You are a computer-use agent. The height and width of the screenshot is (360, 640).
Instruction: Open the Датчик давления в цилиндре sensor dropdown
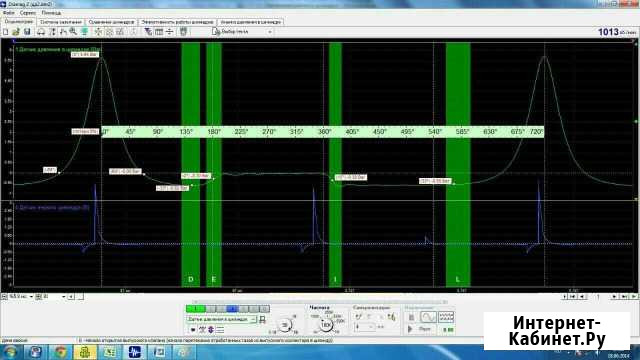pyautogui.click(x=222, y=319)
